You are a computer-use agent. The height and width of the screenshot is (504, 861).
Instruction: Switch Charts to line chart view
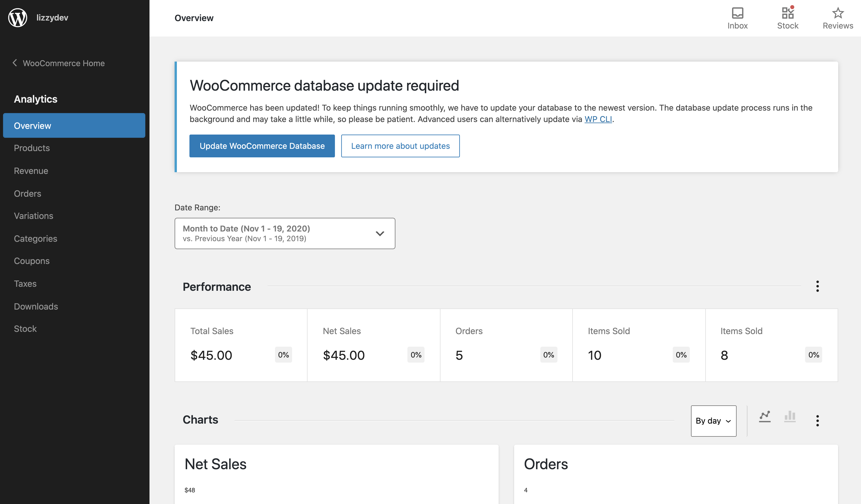(x=765, y=416)
